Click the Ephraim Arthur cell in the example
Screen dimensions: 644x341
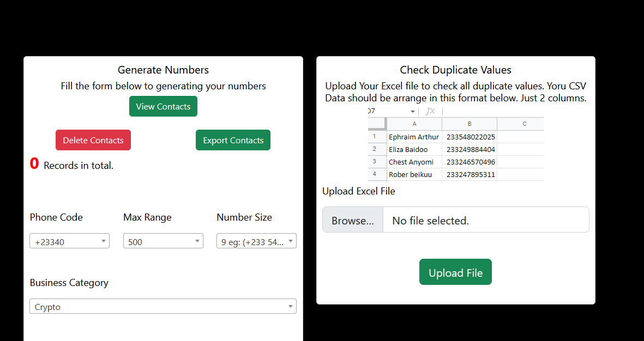point(414,137)
